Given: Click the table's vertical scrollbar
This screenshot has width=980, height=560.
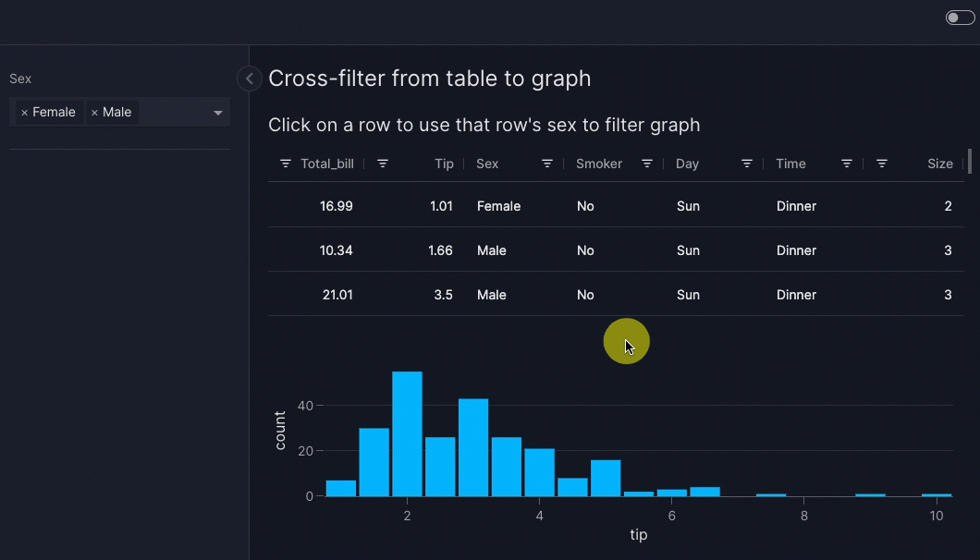Looking at the screenshot, I should pos(969,161).
